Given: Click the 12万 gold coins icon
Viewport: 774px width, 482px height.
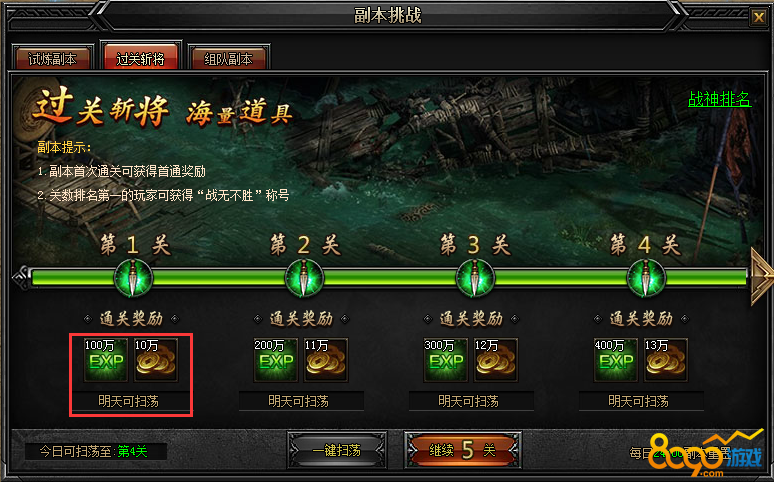Looking at the screenshot, I should 496,360.
